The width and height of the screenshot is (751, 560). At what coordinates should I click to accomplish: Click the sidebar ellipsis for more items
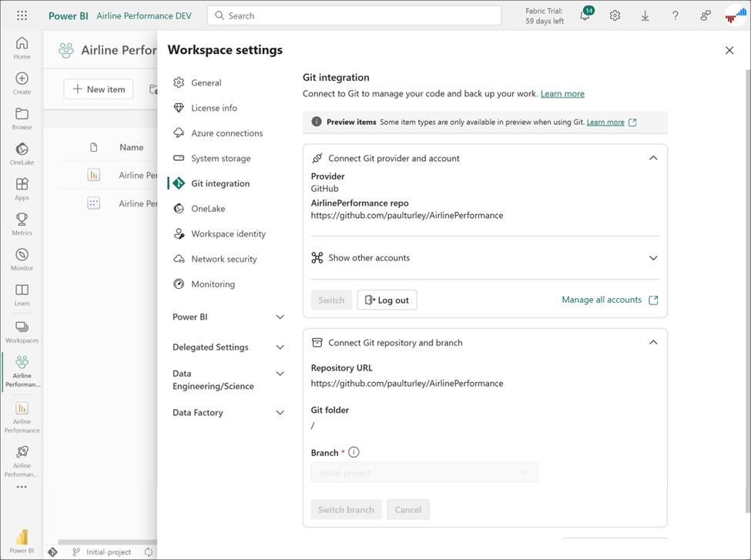tap(22, 487)
